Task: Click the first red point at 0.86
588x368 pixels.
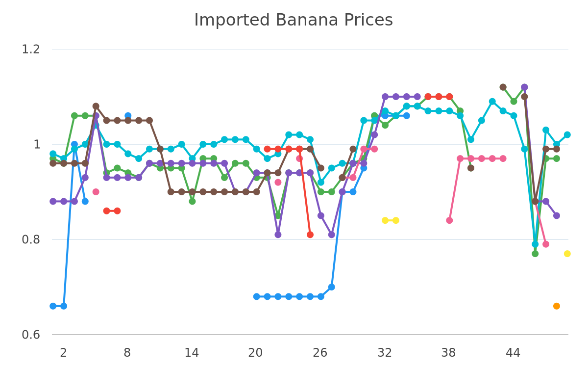Action: click(107, 211)
